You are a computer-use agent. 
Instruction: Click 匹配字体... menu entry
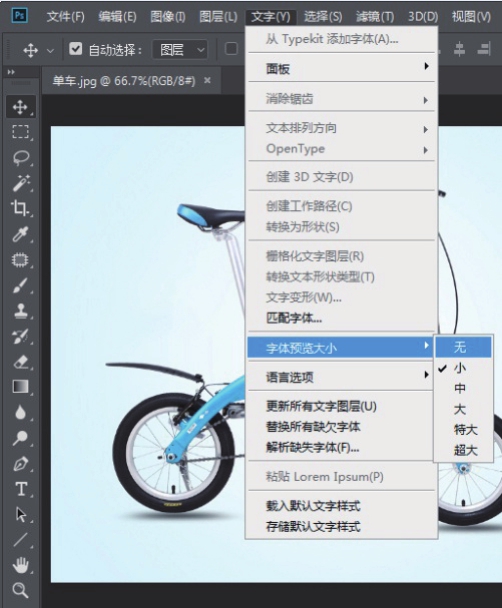(x=294, y=318)
